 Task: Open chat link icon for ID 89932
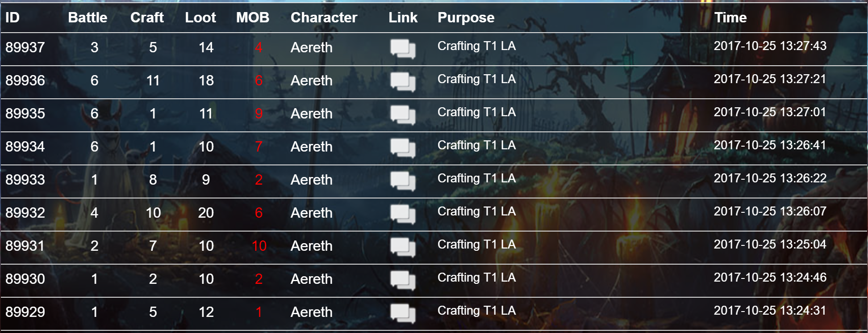(x=403, y=214)
